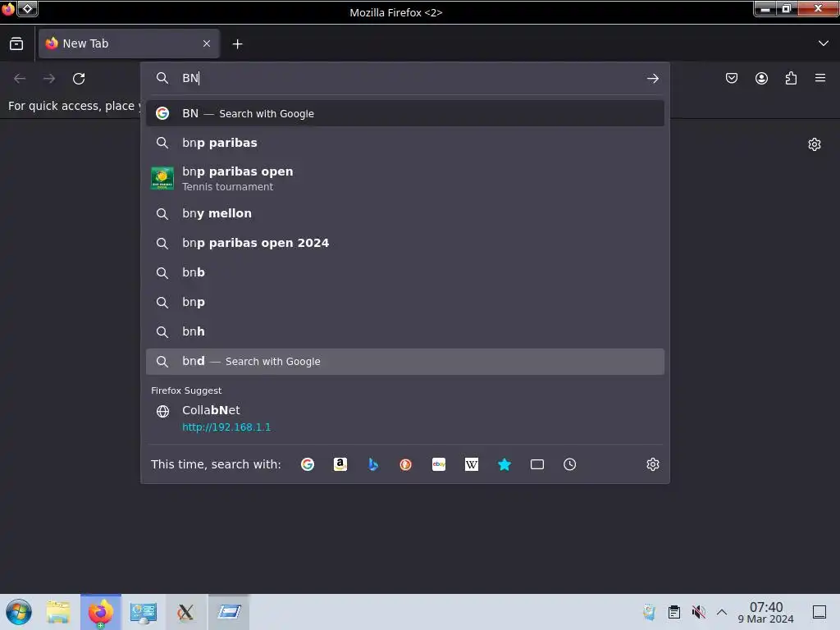Open the Firefox View icon in the tab bar
The height and width of the screenshot is (630, 840).
click(16, 44)
